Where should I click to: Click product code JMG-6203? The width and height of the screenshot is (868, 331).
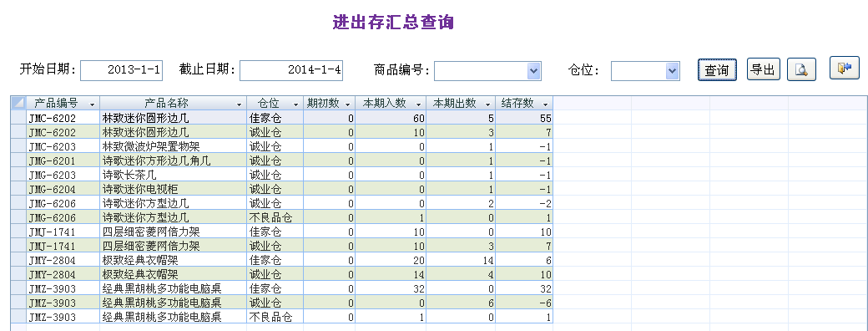tap(52, 176)
